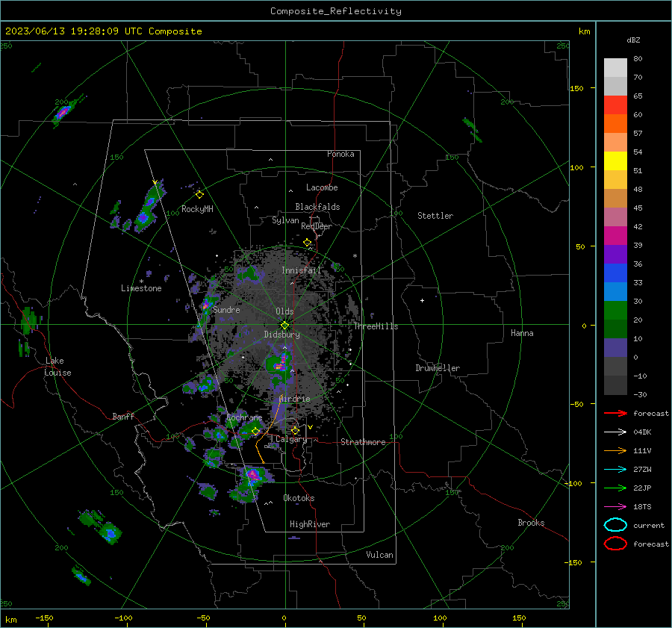The width and height of the screenshot is (672, 628).
Task: Click the cyan 'current' ellipse icon
Action: 615,525
